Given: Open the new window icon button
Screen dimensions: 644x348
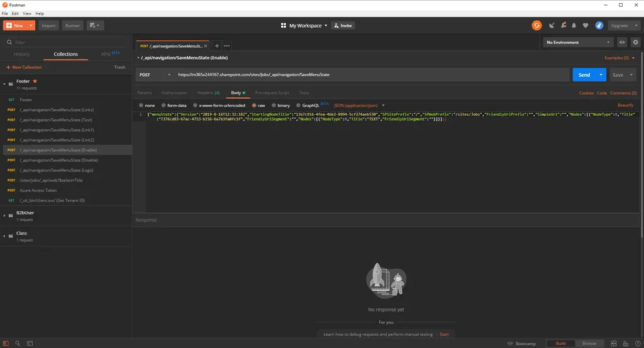Looking at the screenshot, I should (95, 26).
